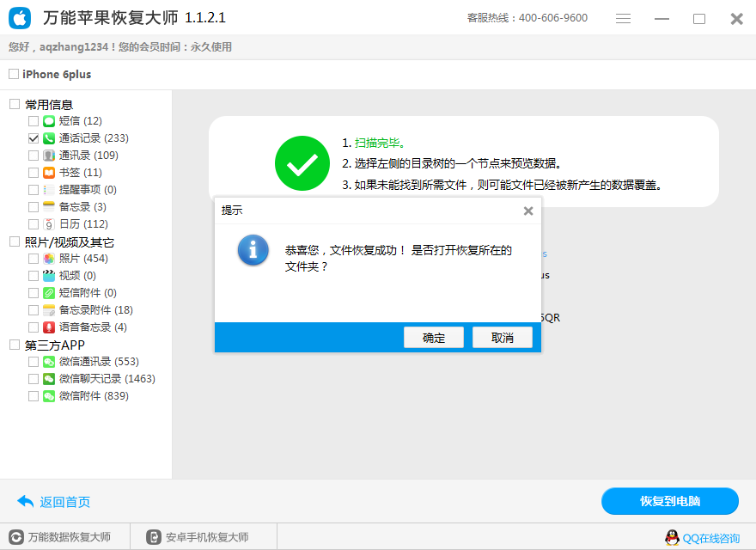The image size is (756, 550).
Task: Click the 通话记录 phone icon
Action: [x=47, y=137]
